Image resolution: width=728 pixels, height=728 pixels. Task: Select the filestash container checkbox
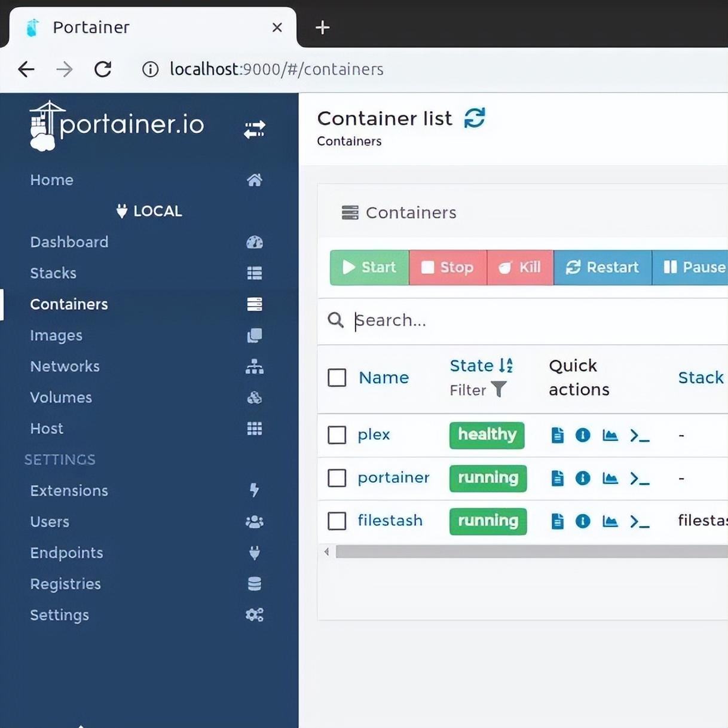pyautogui.click(x=337, y=521)
